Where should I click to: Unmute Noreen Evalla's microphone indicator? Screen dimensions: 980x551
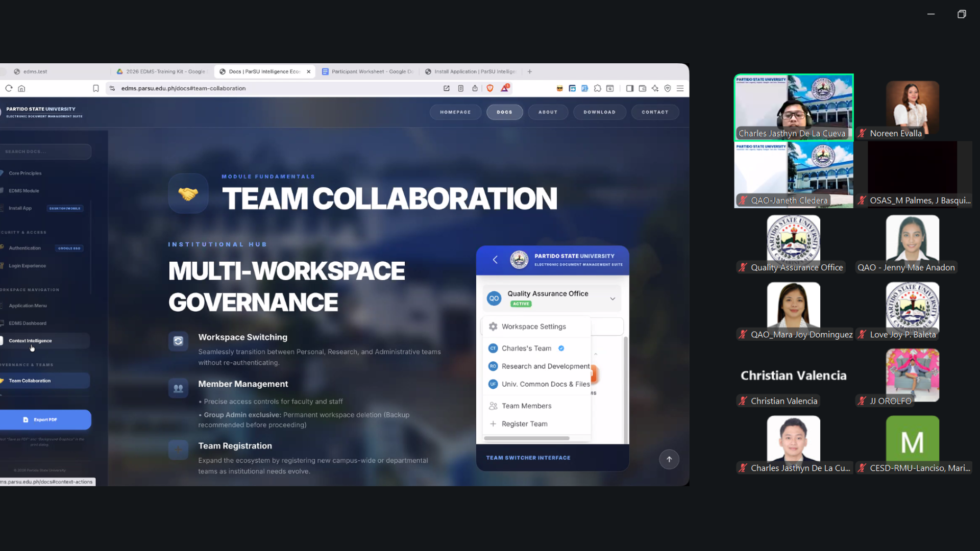tap(861, 133)
